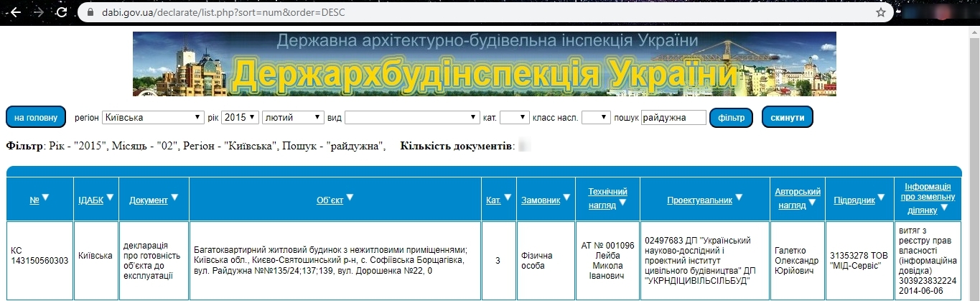The height and width of the screenshot is (301, 980).
Task: Click the Багатоквартирний житловий будинок object cell
Action: pos(335,261)
